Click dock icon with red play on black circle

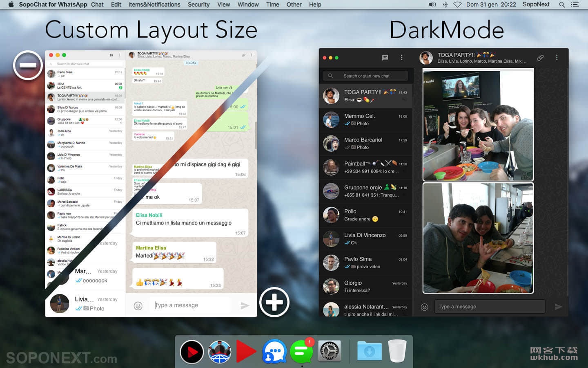pos(192,352)
